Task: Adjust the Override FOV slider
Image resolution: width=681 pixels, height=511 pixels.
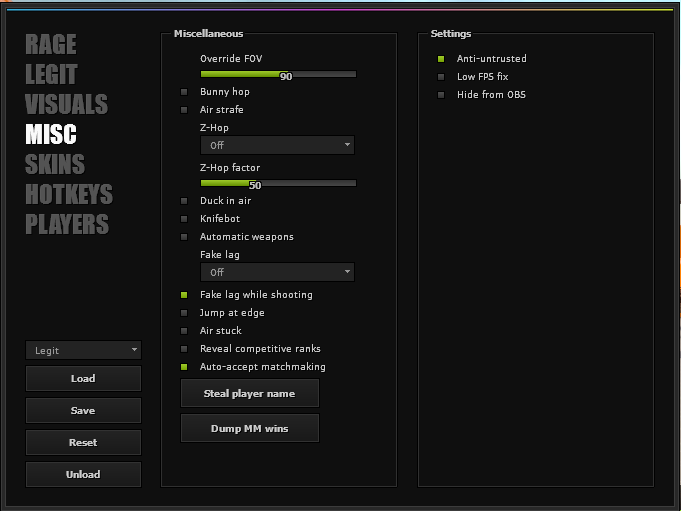Action: [x=278, y=74]
